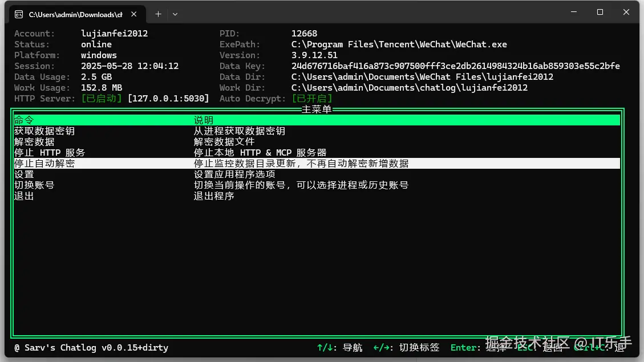
Task: Click the 主菜单 panel title
Action: coord(316,109)
